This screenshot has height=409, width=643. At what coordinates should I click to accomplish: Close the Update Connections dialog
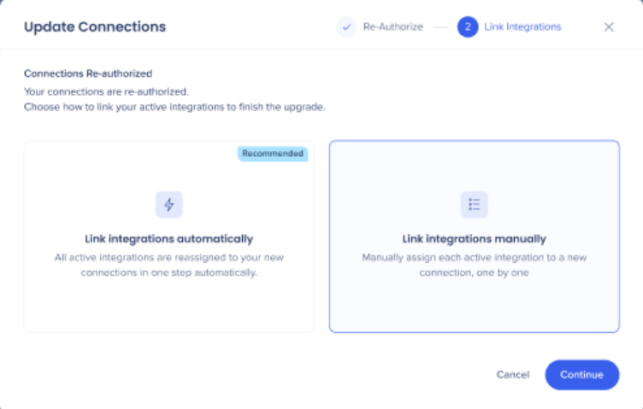[609, 27]
